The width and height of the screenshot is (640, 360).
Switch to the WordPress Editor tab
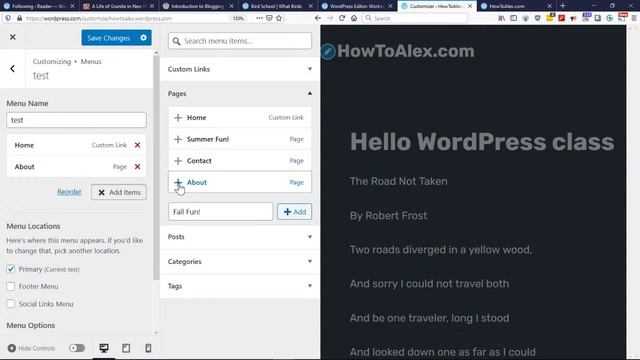pos(356,6)
